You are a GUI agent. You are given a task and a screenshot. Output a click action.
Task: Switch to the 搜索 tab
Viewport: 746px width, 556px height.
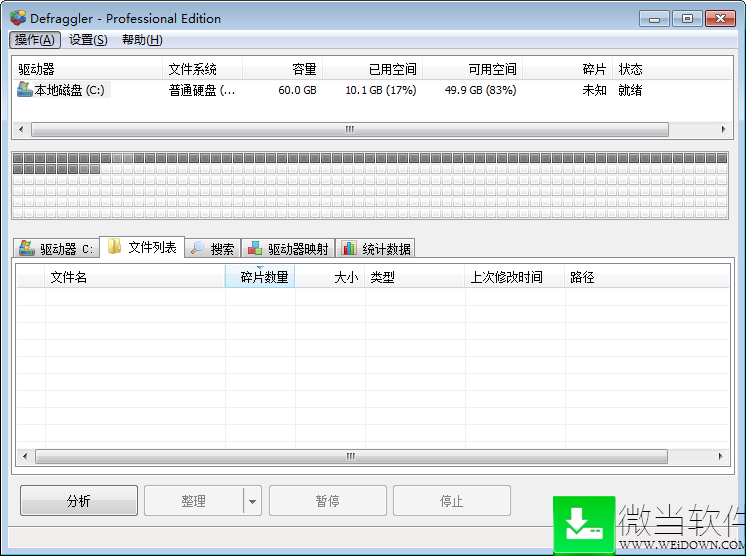(213, 248)
